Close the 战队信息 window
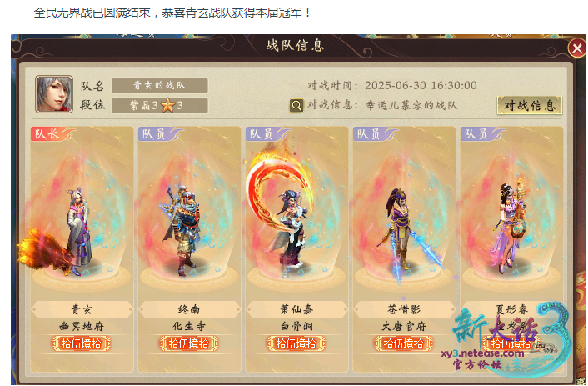The image size is (588, 386). [x=576, y=48]
